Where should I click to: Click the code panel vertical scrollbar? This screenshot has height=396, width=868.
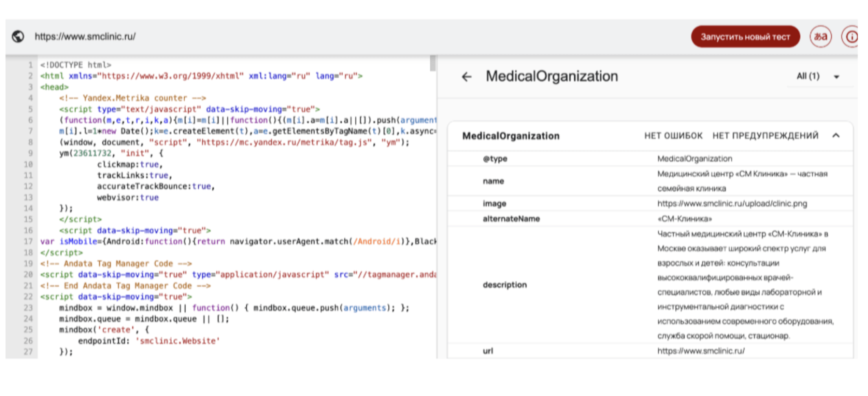(x=433, y=64)
